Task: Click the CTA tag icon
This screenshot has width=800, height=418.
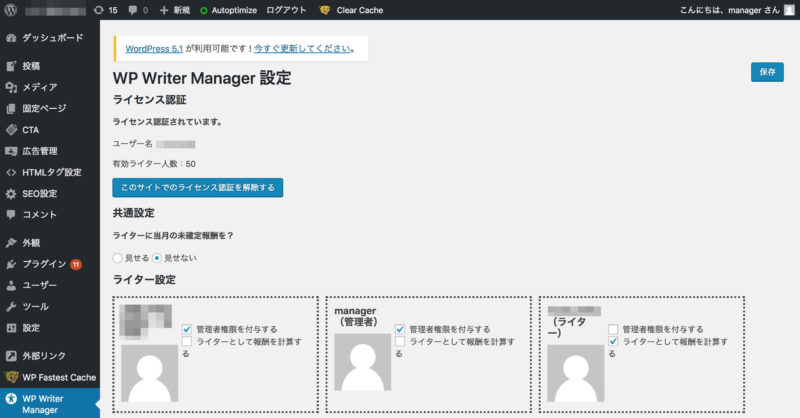Action: click(11, 130)
